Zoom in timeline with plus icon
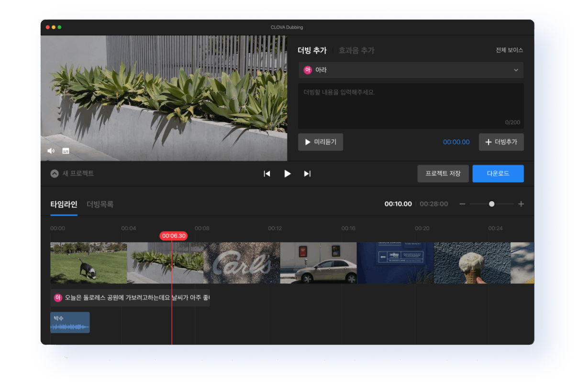The height and width of the screenshot is (392, 578). (521, 204)
